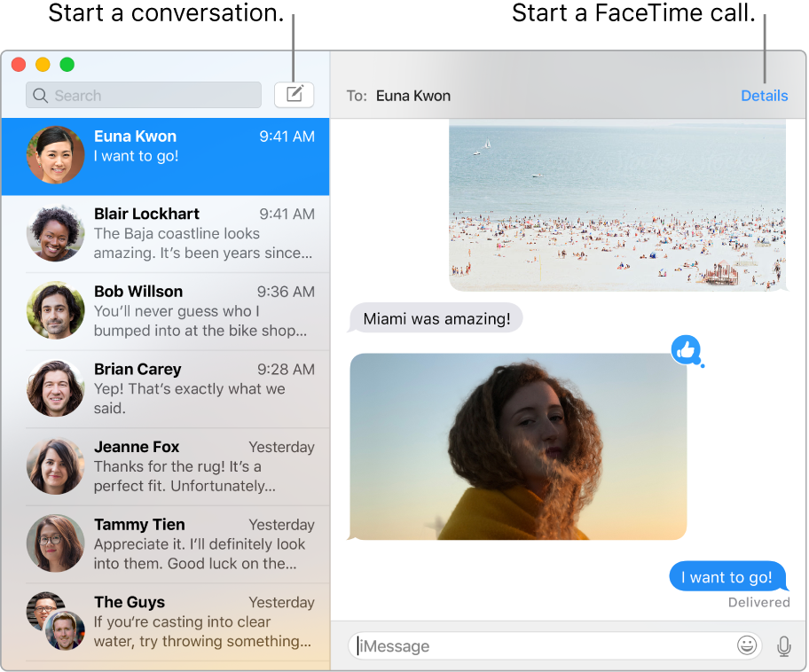Click the magnifying glass in the search bar
The height and width of the screenshot is (672, 809).
pos(41,95)
